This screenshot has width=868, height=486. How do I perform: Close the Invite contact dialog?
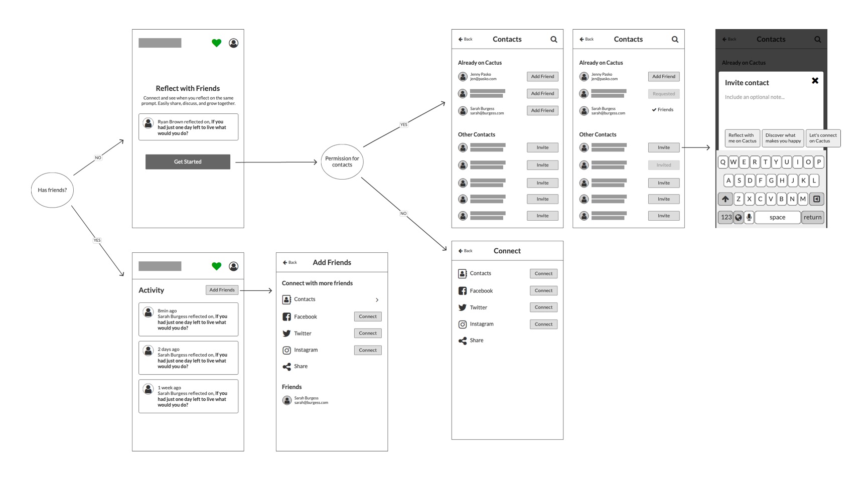tap(815, 81)
